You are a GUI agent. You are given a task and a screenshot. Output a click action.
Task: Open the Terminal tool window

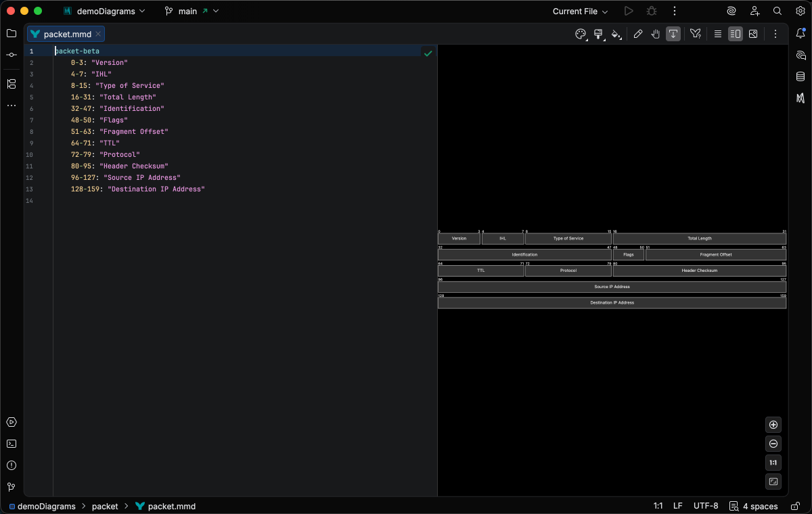(x=12, y=444)
